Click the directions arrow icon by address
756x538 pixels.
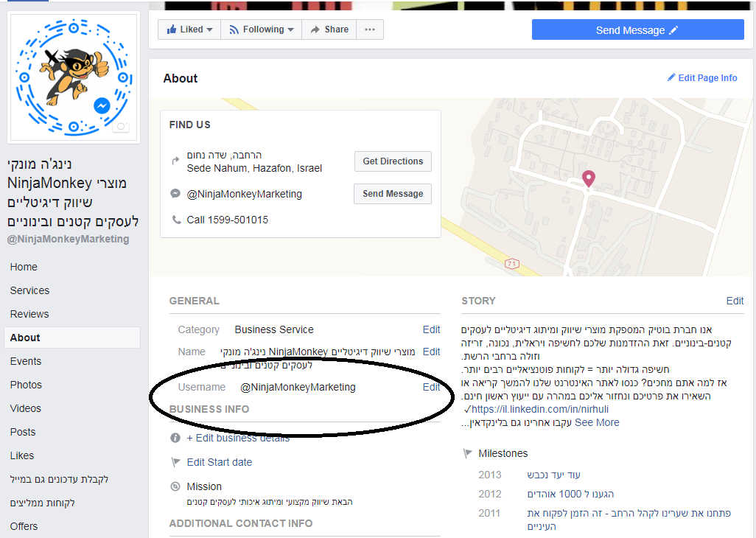coord(175,161)
